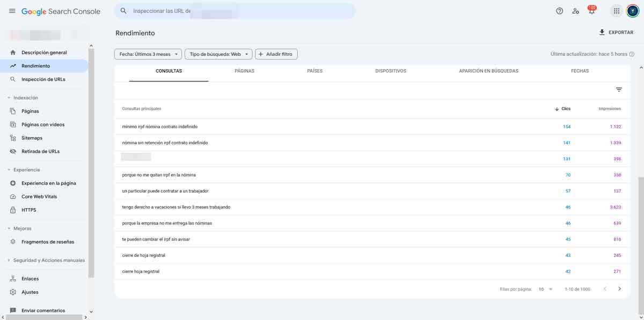Screen dimensions: 644x320
Task: Click the info icon beside última actualización
Action: pos(632,54)
